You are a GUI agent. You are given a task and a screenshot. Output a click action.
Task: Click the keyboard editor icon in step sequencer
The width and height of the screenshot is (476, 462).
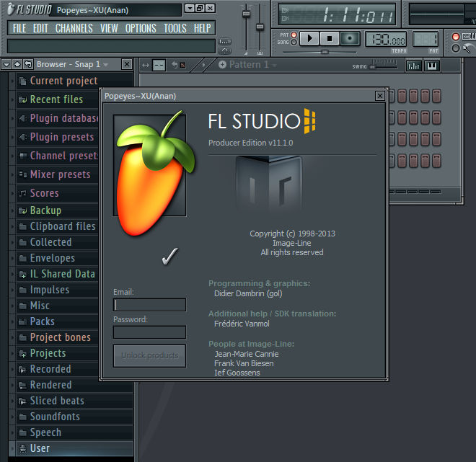(432, 66)
